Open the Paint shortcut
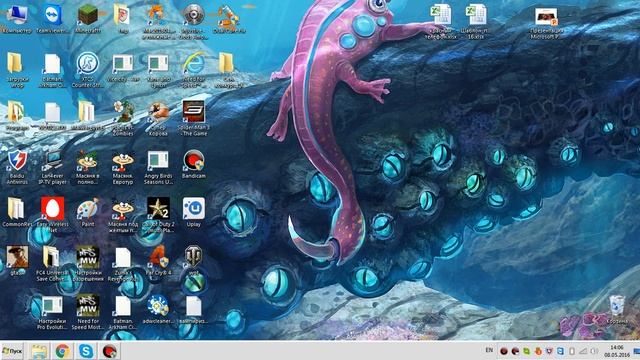The height and width of the screenshot is (360, 640). tap(87, 213)
